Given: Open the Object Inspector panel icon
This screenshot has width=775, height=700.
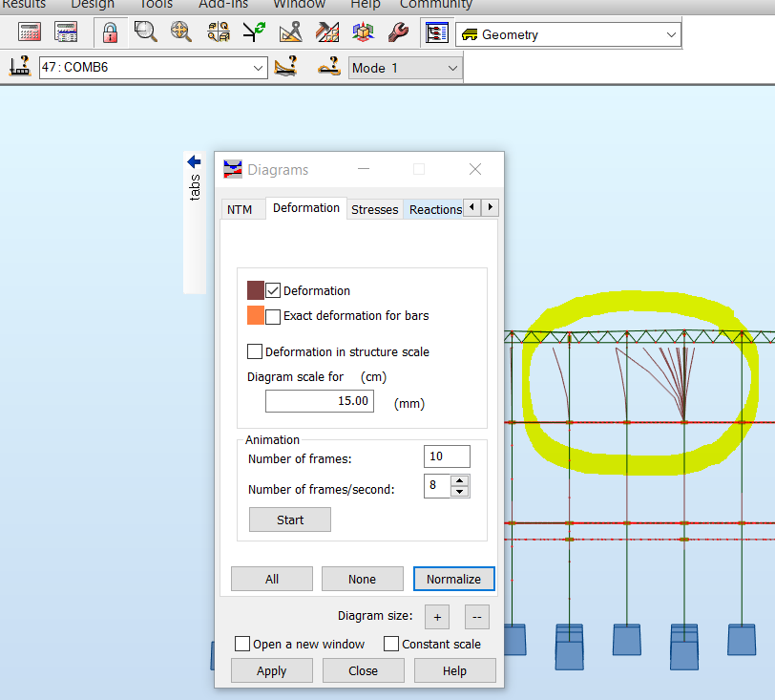Looking at the screenshot, I should pos(437,32).
